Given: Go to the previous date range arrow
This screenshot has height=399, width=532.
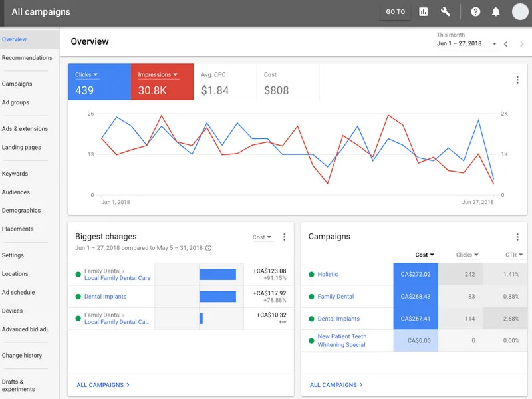Looking at the screenshot, I should [505, 44].
